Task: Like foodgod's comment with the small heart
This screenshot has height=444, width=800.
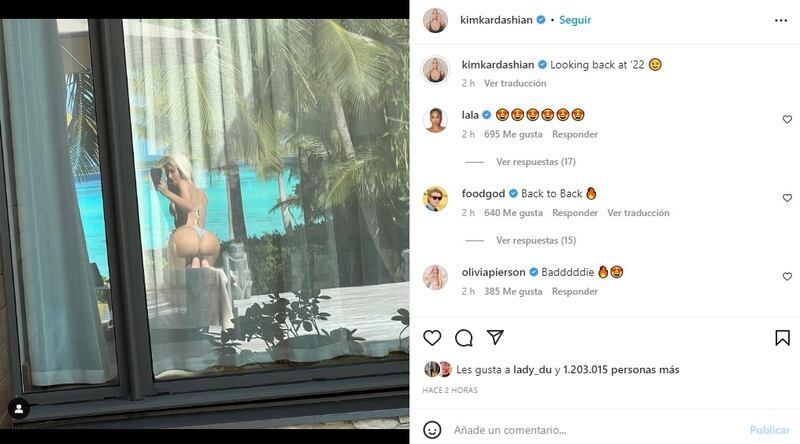Action: pyautogui.click(x=787, y=198)
